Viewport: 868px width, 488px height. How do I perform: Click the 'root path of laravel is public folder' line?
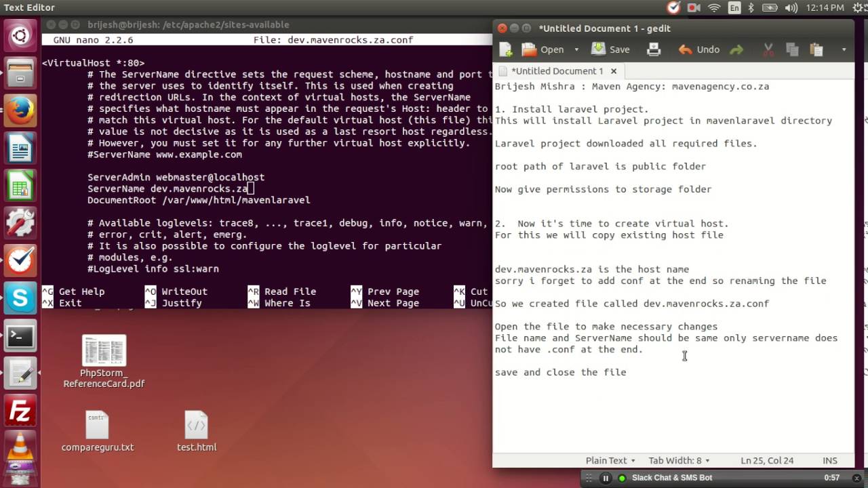click(x=600, y=166)
